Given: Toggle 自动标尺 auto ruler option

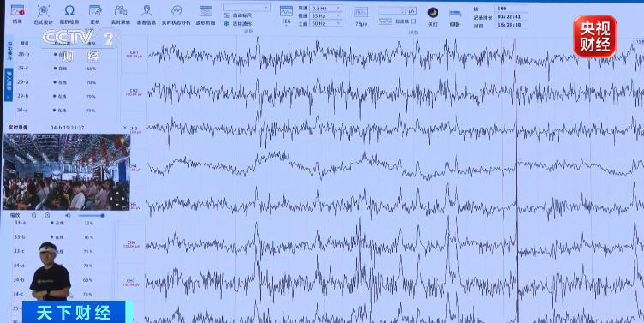Looking at the screenshot, I should pyautogui.click(x=238, y=15).
